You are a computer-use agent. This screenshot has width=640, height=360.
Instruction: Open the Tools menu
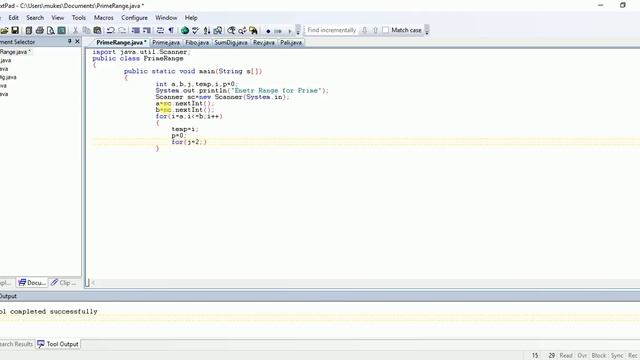(79, 18)
